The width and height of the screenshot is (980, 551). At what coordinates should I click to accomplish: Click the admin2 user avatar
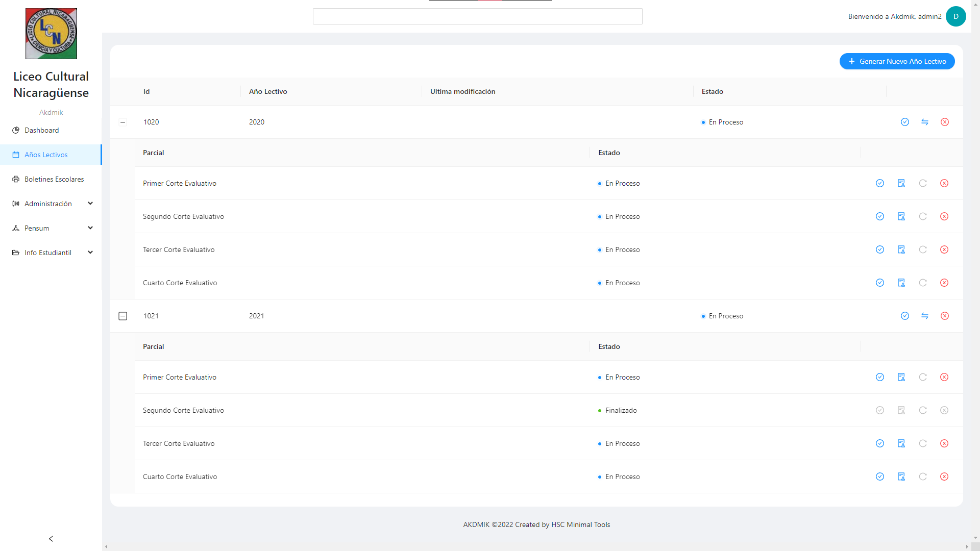point(955,16)
